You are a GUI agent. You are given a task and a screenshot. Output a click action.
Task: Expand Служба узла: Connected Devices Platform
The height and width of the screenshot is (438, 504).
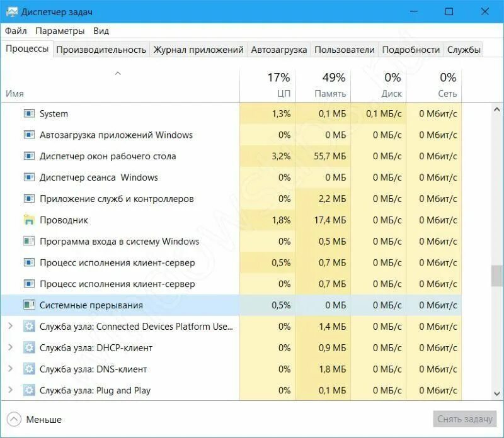(12, 325)
